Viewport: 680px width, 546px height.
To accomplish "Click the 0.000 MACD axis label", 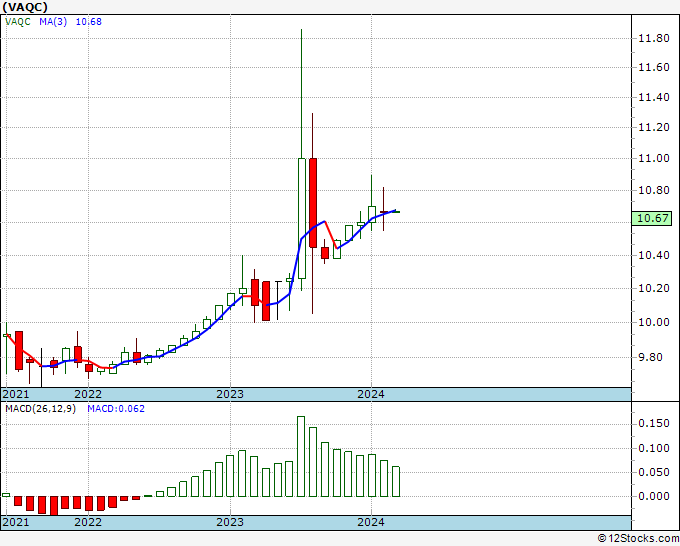I will pos(654,496).
